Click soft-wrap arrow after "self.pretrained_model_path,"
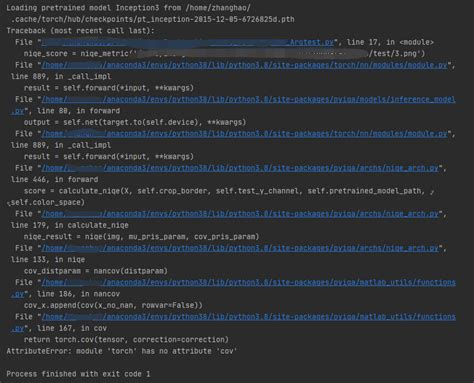The height and width of the screenshot is (383, 474). click(432, 192)
